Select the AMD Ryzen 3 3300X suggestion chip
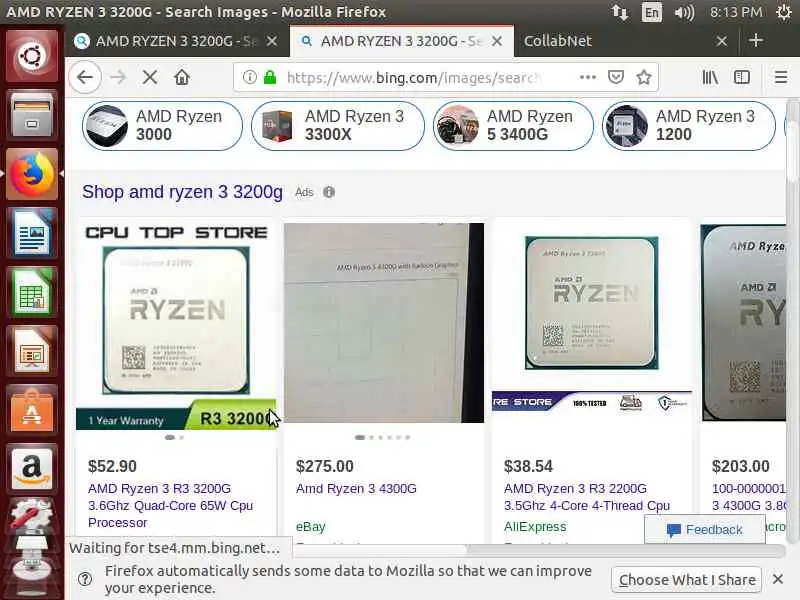800x600 pixels. [338, 126]
